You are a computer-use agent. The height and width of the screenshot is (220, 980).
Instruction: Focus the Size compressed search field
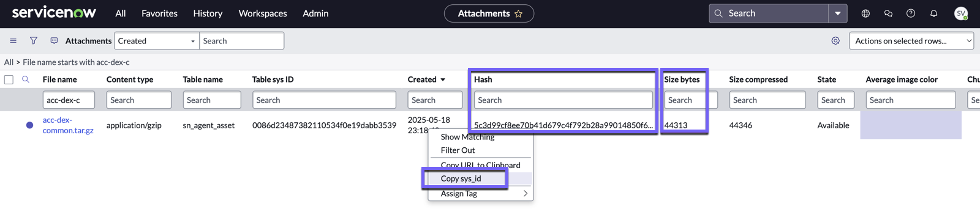767,100
